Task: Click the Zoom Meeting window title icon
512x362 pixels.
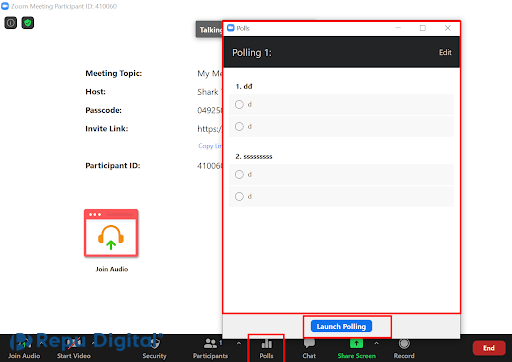Action: [x=5, y=6]
